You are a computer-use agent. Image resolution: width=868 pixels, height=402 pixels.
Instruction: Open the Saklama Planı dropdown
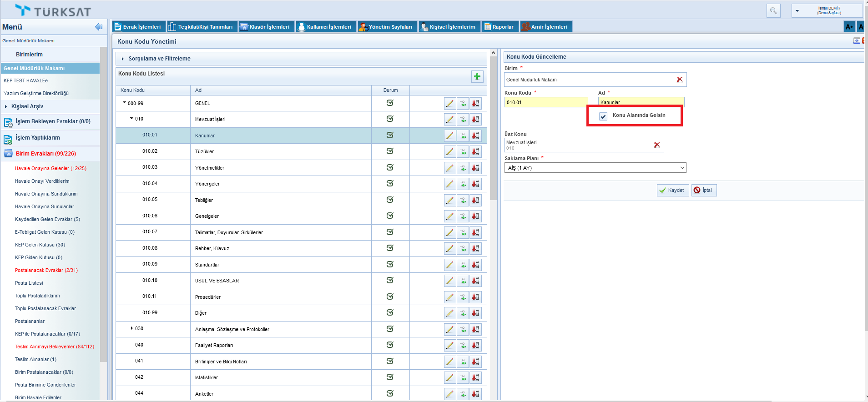click(x=595, y=168)
